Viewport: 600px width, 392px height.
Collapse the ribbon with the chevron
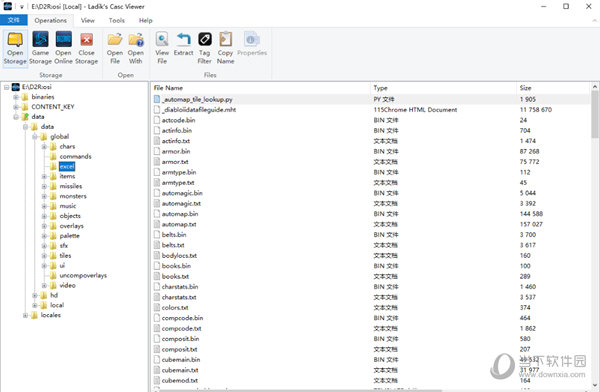(x=594, y=21)
